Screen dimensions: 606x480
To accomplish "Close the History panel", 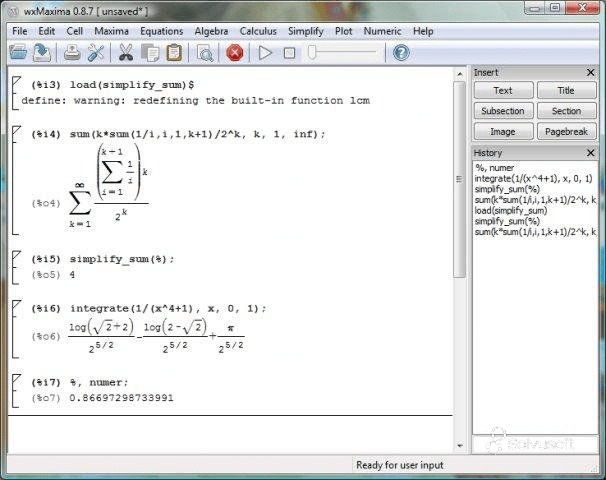I will [591, 153].
